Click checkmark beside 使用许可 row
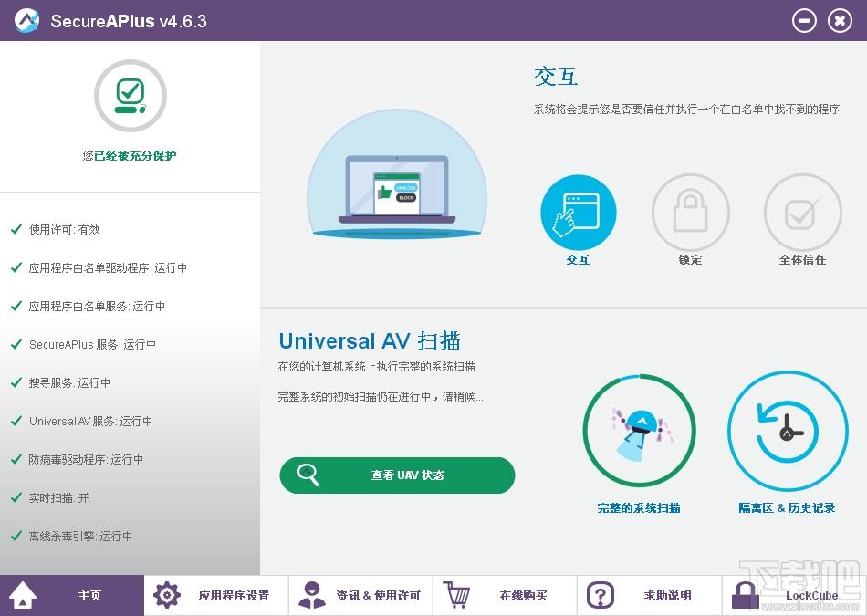 point(16,229)
